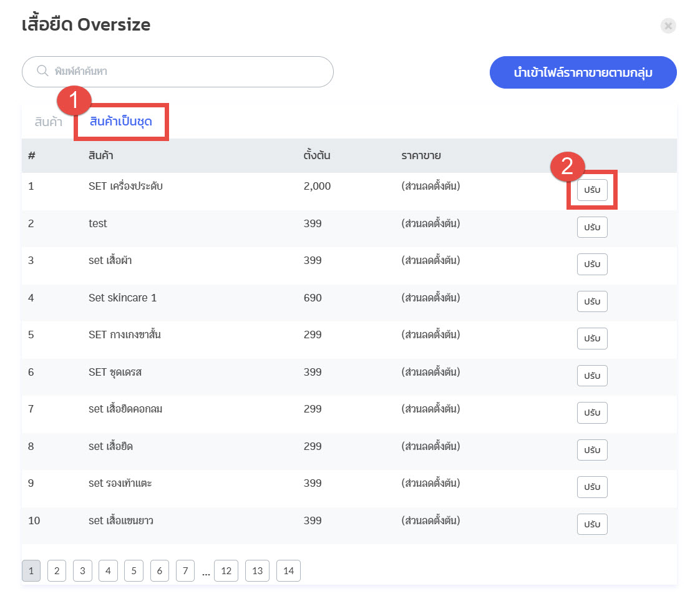Image resolution: width=700 pixels, height=601 pixels.
Task: Click ปรับ for set เสื้อแขนยาว
Action: pyautogui.click(x=591, y=524)
